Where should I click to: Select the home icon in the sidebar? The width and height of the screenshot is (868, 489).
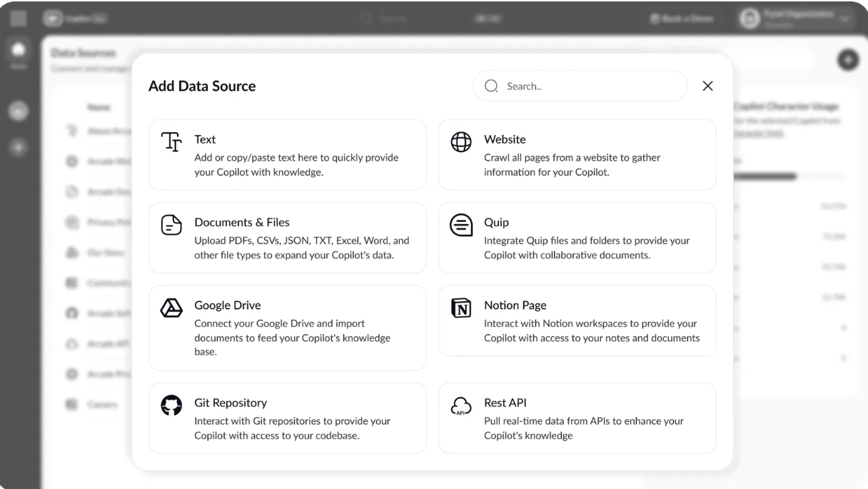tap(19, 49)
